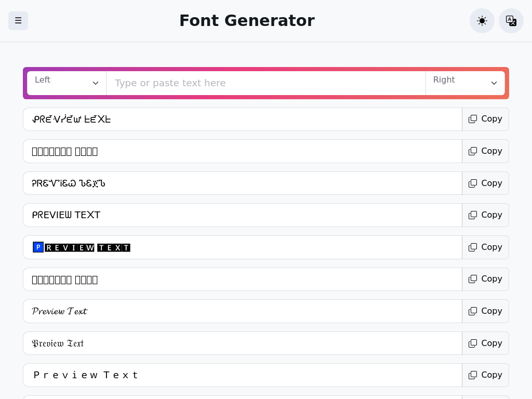Copy the plain uppercase PREVIEW TEXT row
The width and height of the screenshot is (532, 399).
[x=485, y=215]
